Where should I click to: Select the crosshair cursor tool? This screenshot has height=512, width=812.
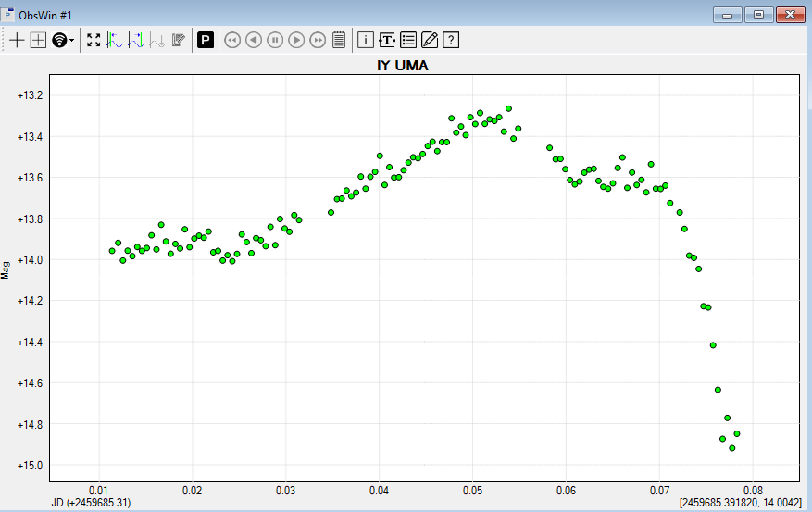point(17,40)
